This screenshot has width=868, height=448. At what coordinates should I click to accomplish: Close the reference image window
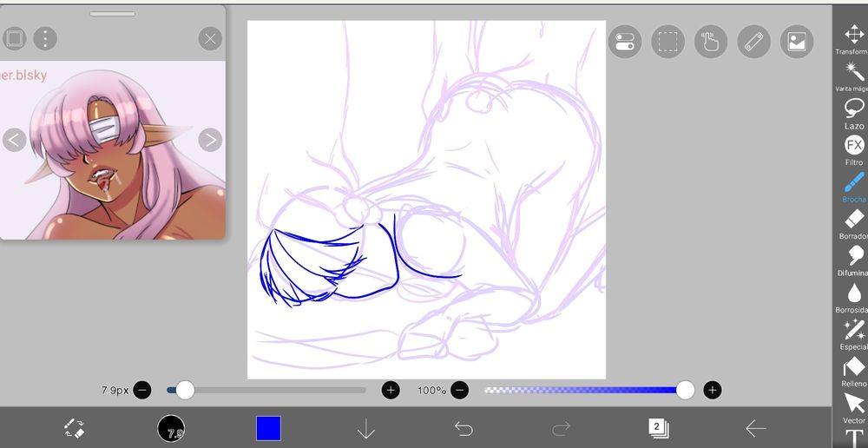pos(210,39)
